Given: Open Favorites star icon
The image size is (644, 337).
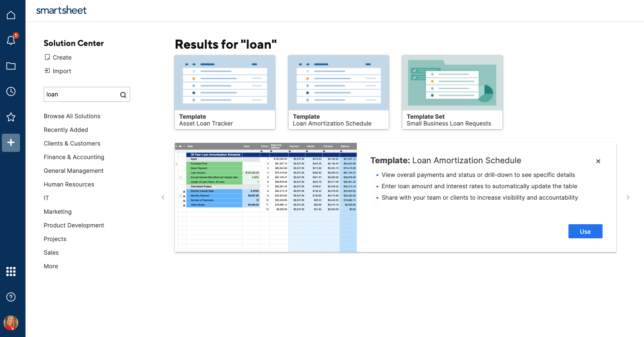Looking at the screenshot, I should [11, 117].
